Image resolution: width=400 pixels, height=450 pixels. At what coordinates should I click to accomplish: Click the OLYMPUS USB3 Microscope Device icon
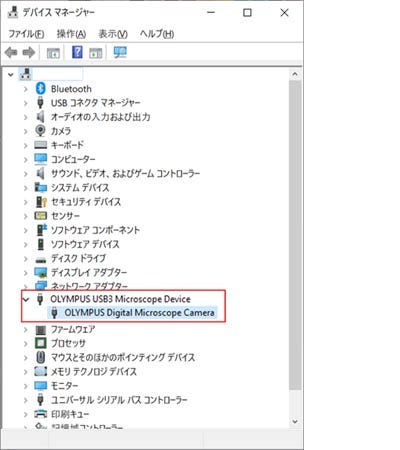coord(40,299)
